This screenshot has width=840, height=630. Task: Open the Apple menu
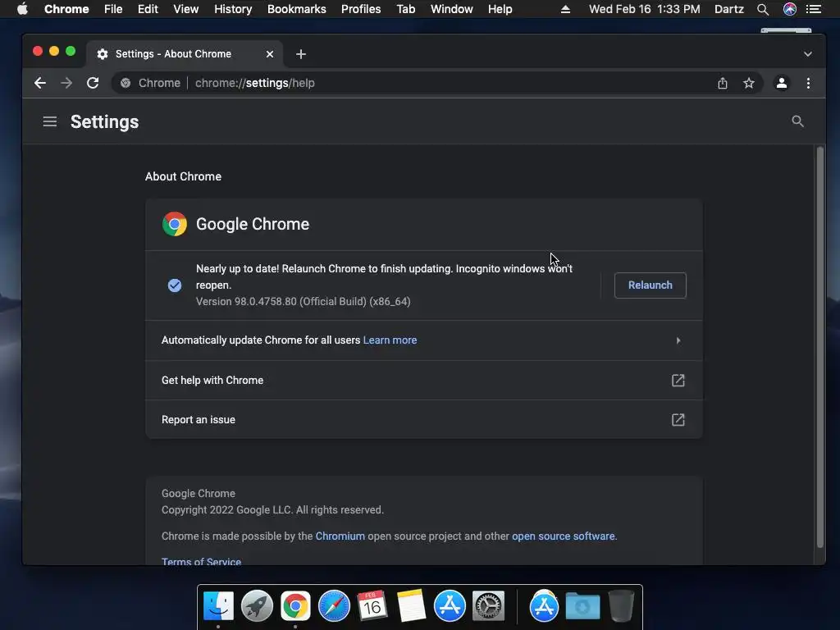click(x=22, y=9)
